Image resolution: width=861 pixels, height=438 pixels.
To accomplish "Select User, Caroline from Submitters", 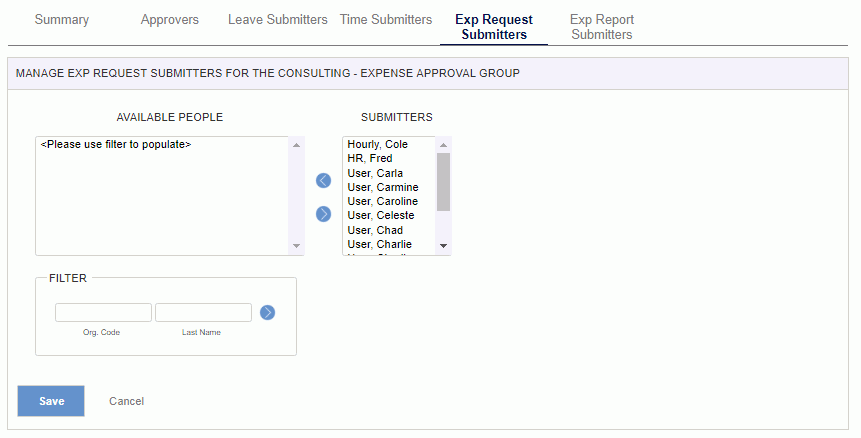I will click(382, 201).
